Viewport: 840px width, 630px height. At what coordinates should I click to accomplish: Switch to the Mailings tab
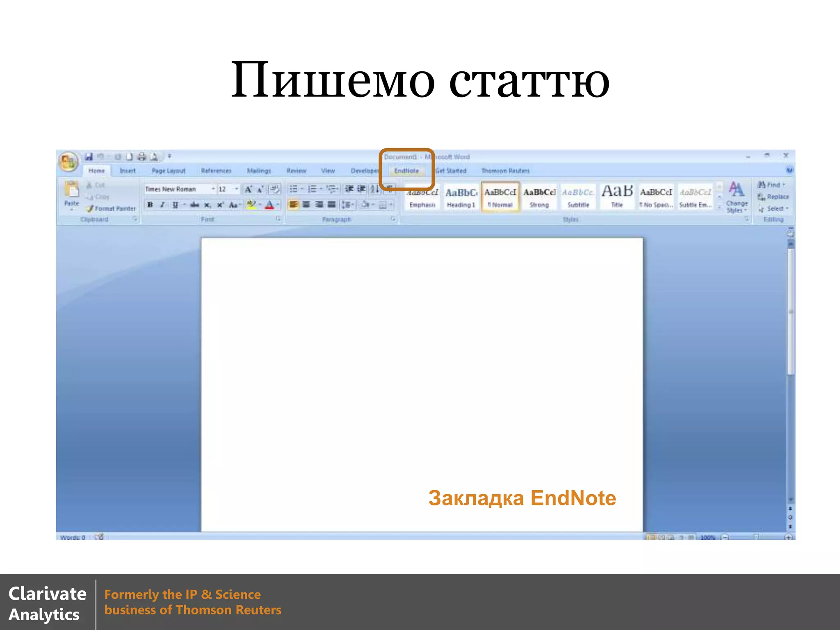[259, 171]
